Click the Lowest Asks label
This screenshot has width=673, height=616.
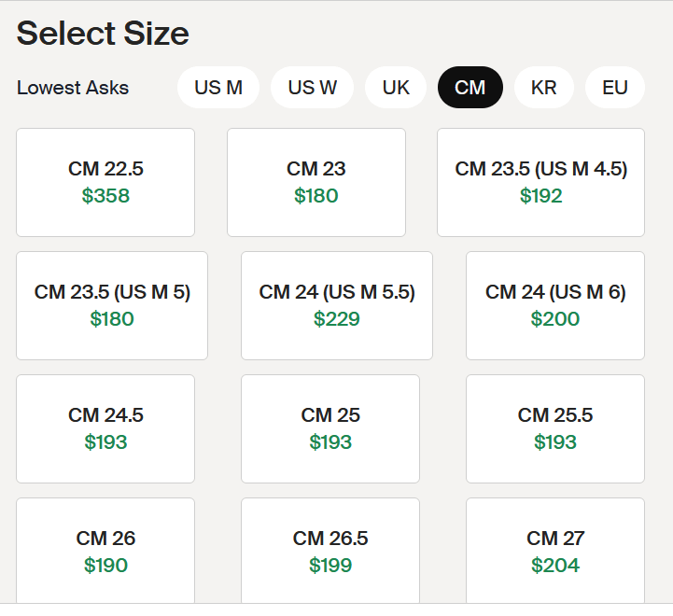73,88
